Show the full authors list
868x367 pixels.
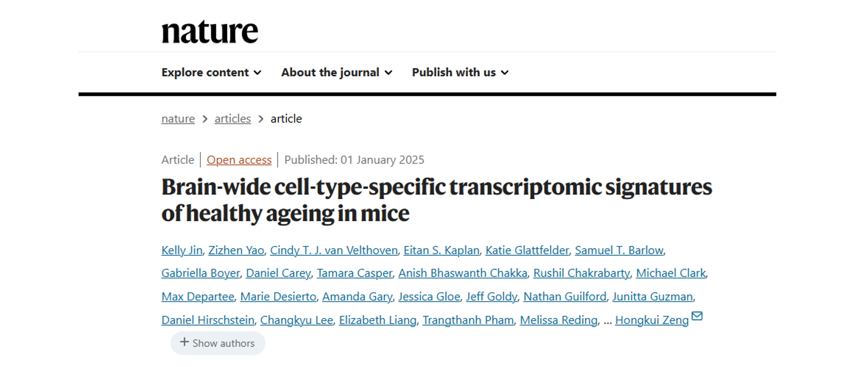coord(218,343)
